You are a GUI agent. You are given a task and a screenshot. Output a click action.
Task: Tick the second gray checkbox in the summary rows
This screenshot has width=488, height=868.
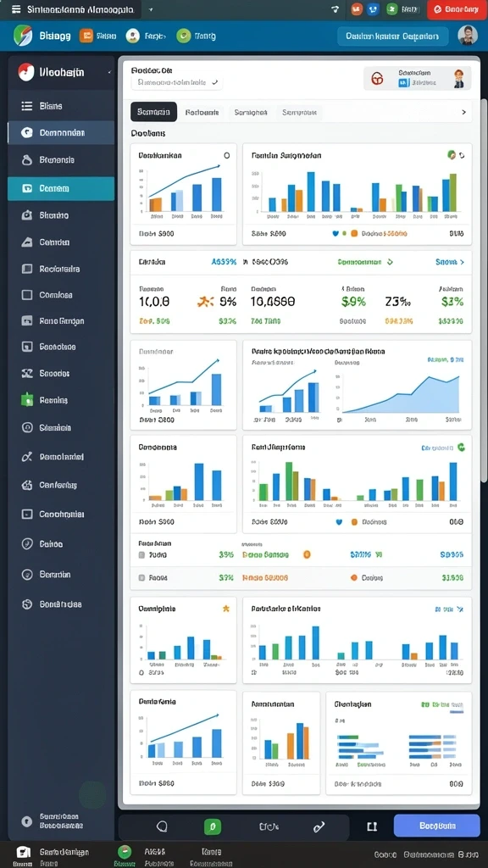pos(141,577)
